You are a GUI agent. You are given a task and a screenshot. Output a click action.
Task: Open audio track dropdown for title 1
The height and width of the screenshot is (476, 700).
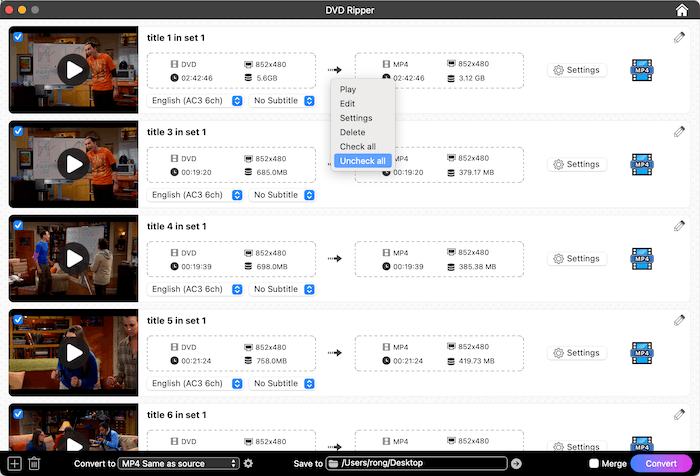click(196, 100)
